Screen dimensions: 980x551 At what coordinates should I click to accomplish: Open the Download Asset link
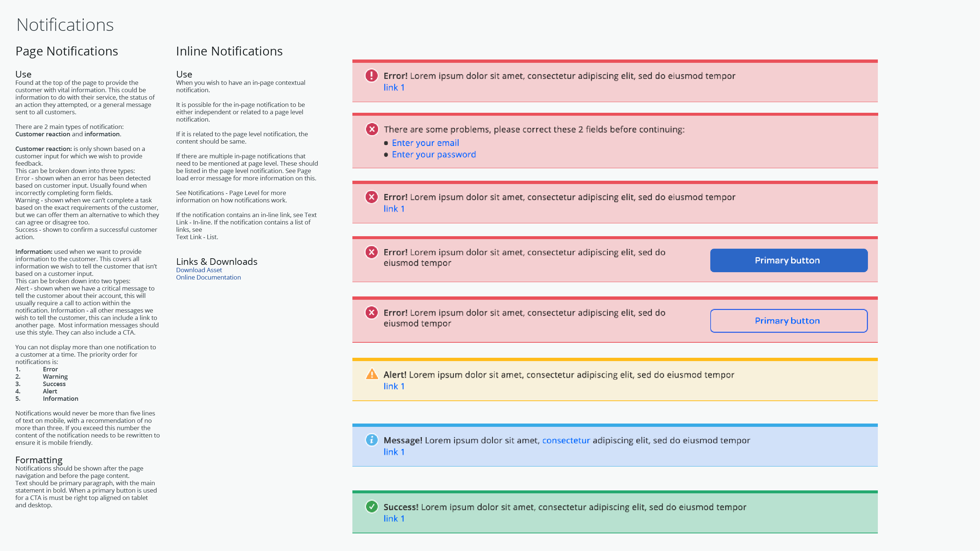tap(199, 270)
